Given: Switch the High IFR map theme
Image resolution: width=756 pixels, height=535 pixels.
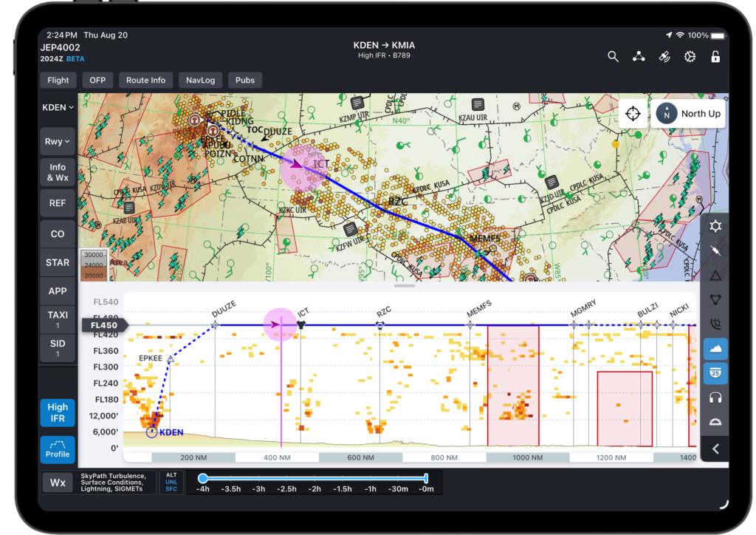Looking at the screenshot, I should click(58, 412).
